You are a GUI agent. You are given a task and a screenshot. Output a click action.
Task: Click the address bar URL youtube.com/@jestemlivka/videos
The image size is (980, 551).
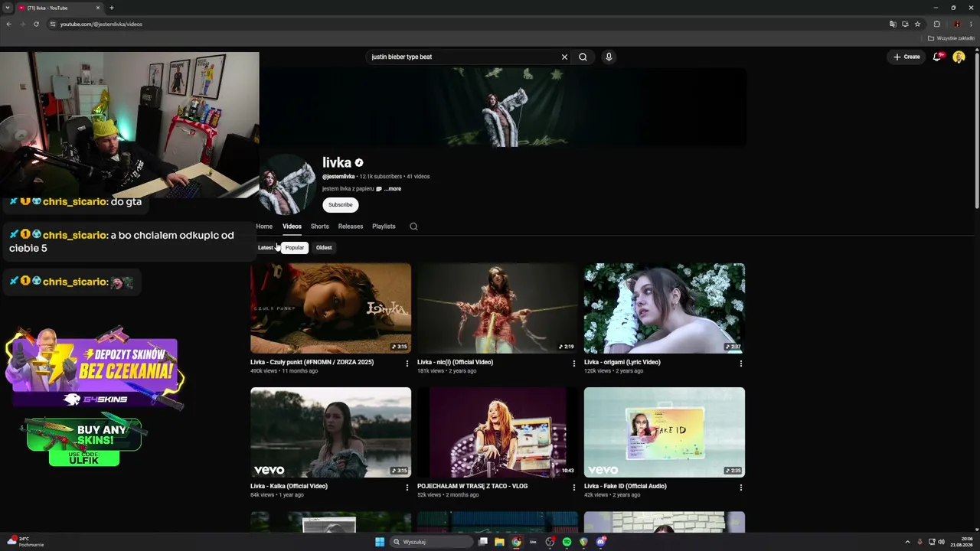click(x=101, y=24)
